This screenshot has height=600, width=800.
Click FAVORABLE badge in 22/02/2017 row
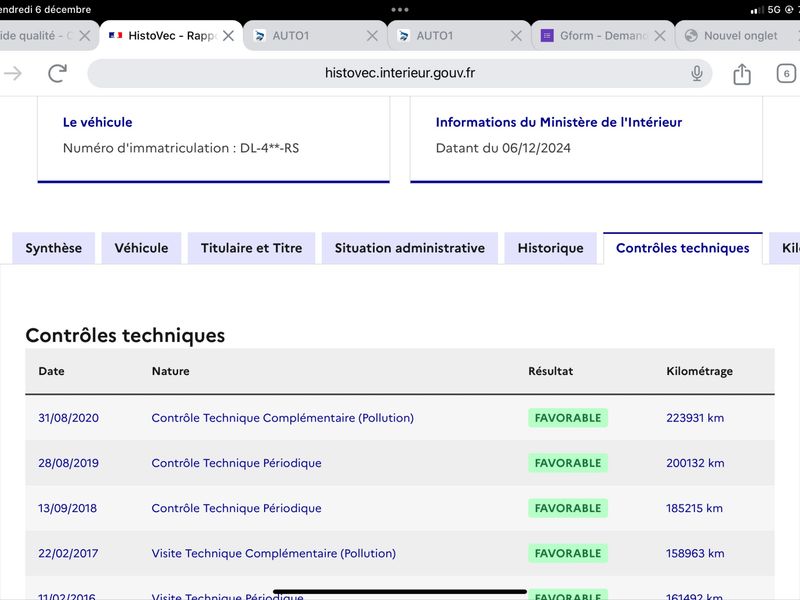click(x=568, y=553)
